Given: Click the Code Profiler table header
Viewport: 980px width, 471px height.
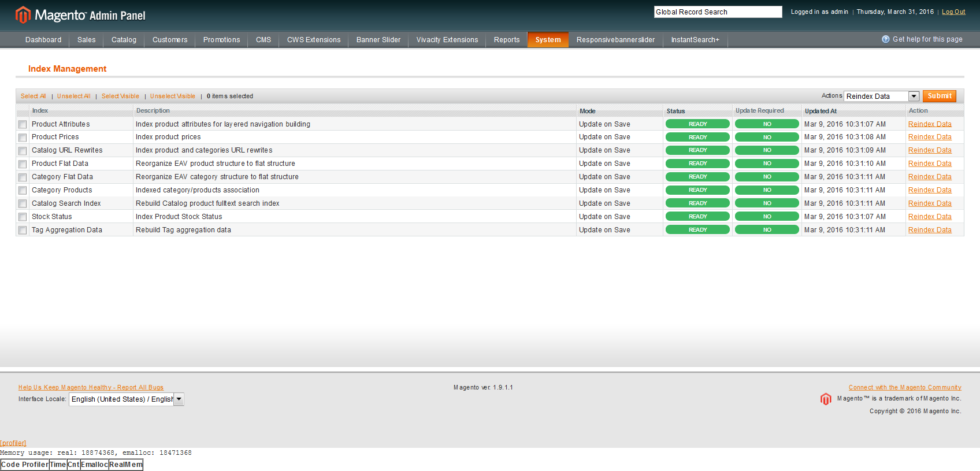Looking at the screenshot, I should [25, 465].
